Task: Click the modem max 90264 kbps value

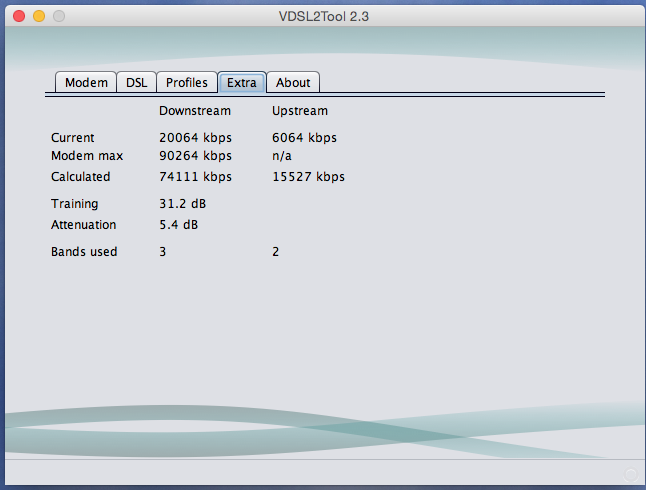Action: (195, 156)
